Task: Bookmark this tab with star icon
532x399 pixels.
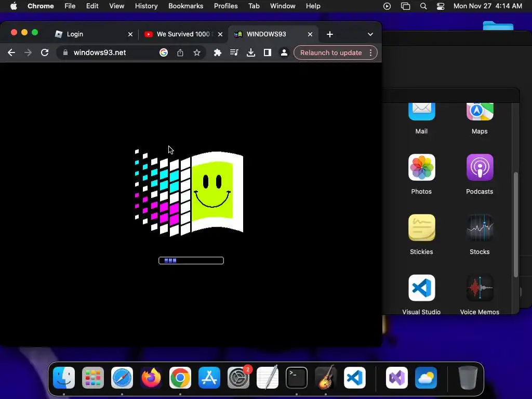Action: click(197, 52)
